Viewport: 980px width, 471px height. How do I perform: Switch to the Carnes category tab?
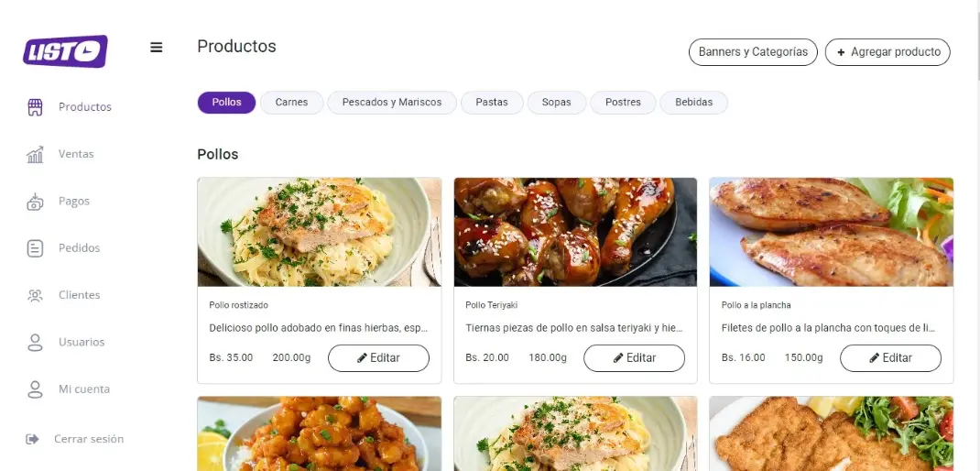point(292,103)
